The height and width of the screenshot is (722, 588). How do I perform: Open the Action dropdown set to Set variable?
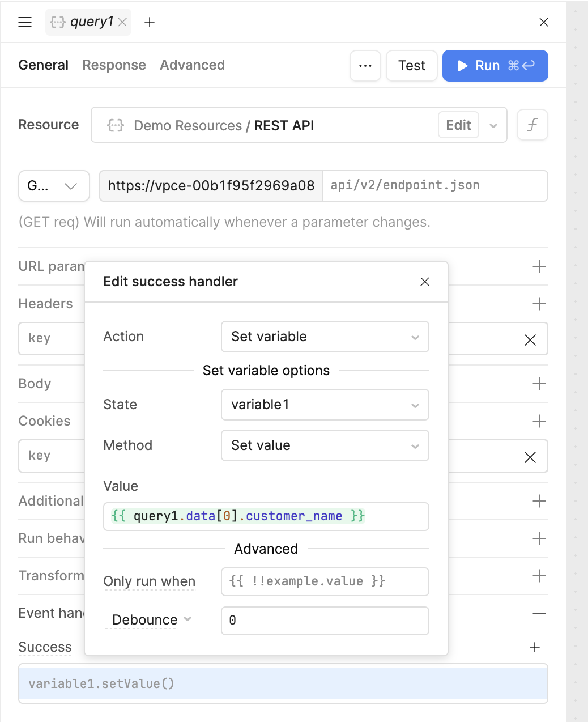[325, 337]
